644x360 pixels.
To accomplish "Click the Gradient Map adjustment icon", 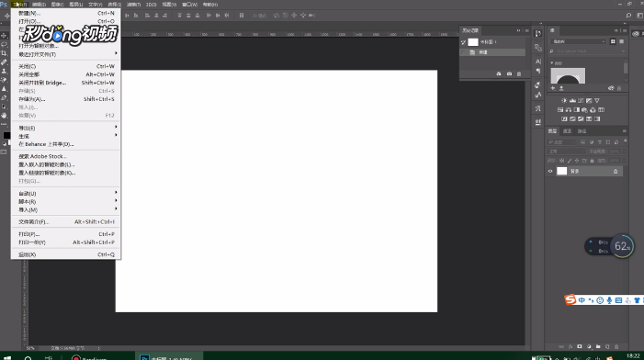I will pyautogui.click(x=597, y=119).
